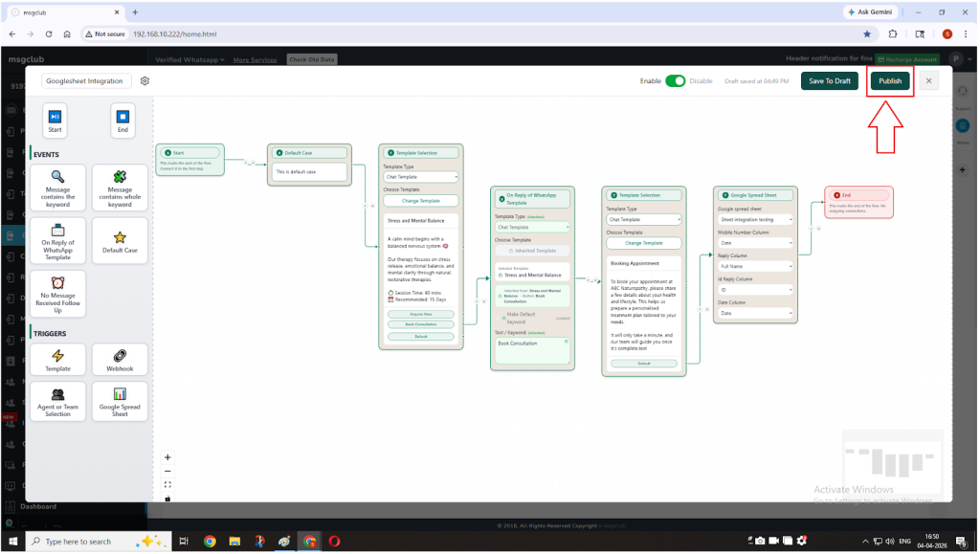Image resolution: width=980 pixels, height=554 pixels.
Task: Zoom in on the flow canvas
Action: 168,457
